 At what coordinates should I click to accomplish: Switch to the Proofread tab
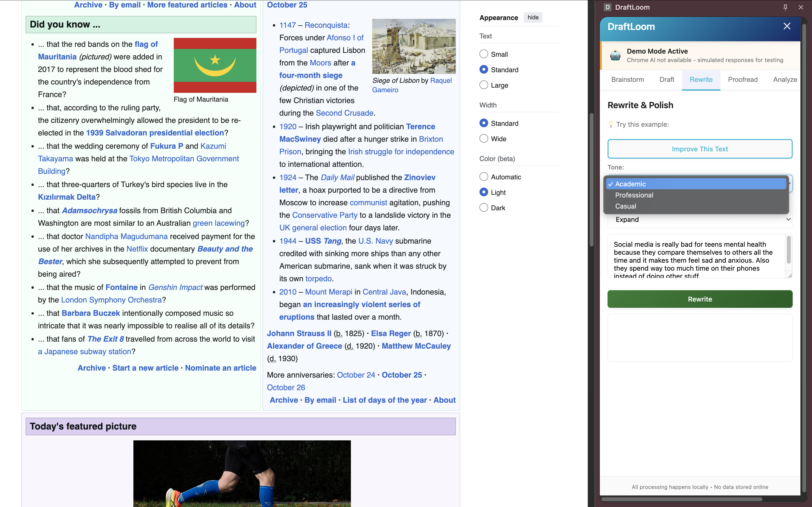click(743, 79)
